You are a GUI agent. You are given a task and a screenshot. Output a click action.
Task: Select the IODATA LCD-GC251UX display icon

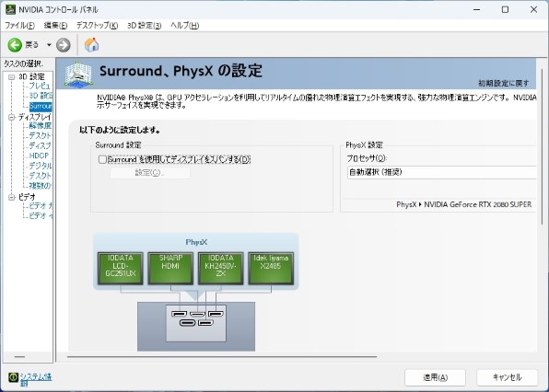point(120,268)
